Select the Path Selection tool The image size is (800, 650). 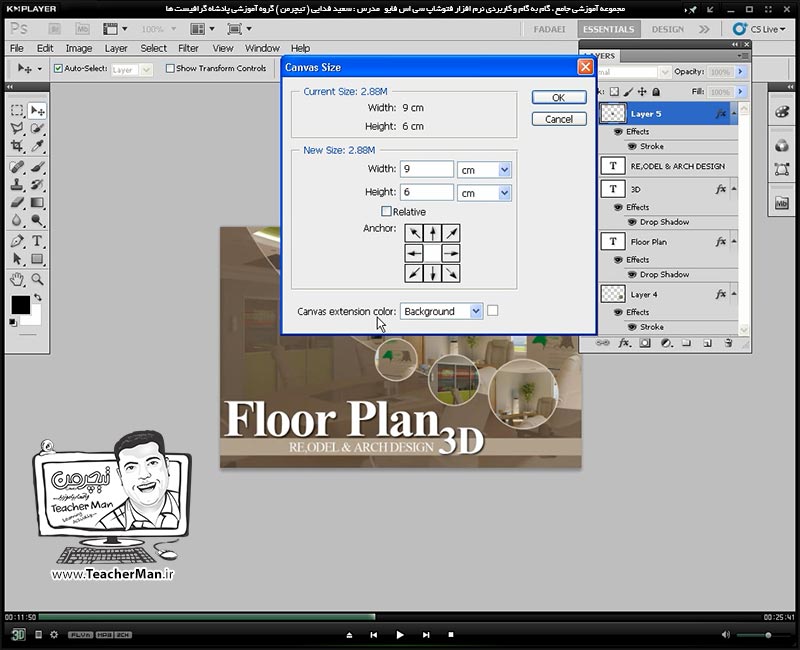(17, 259)
